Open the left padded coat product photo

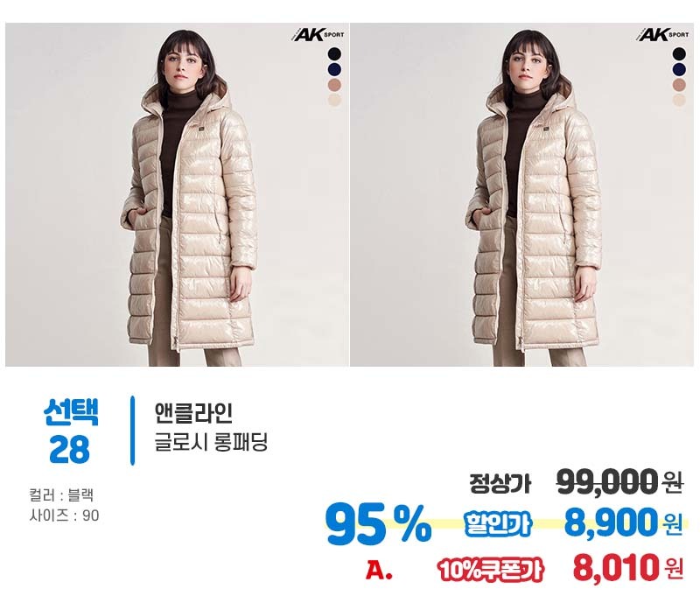coord(177,194)
